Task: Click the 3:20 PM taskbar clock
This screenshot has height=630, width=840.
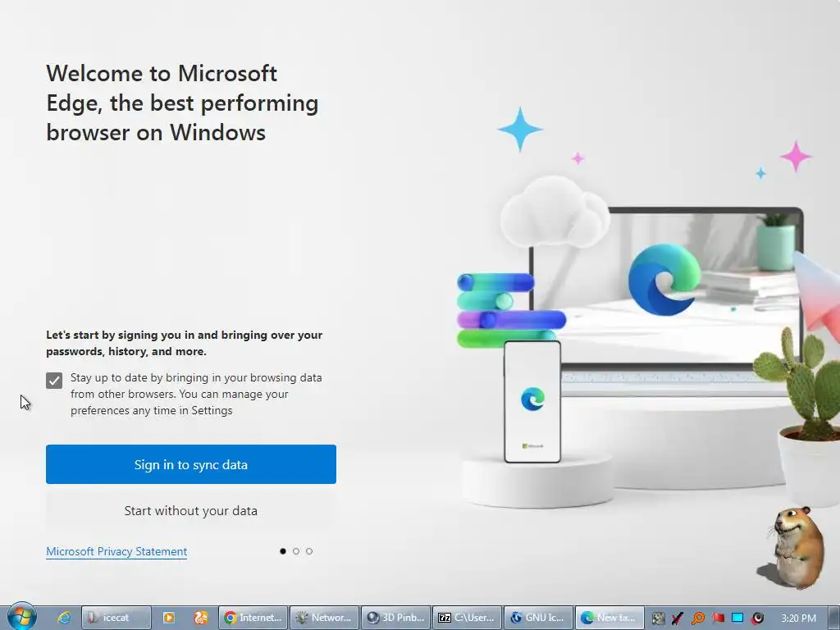Action: pyautogui.click(x=798, y=619)
